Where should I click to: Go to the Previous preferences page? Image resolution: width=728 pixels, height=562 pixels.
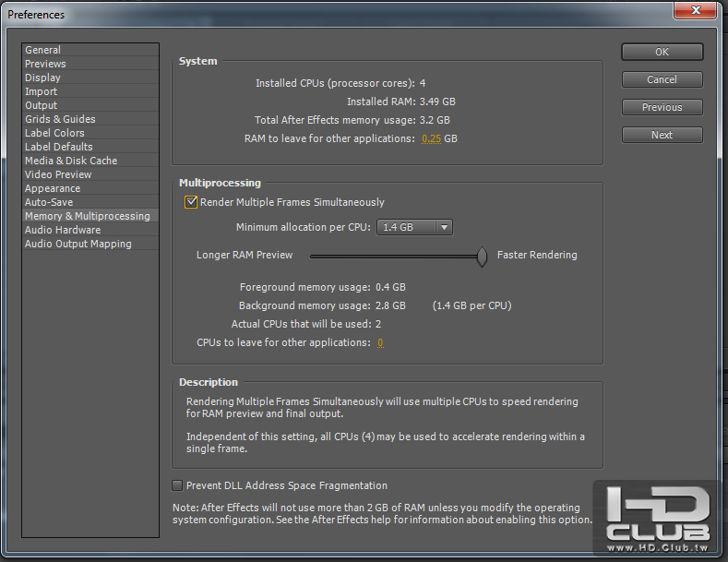[662, 107]
